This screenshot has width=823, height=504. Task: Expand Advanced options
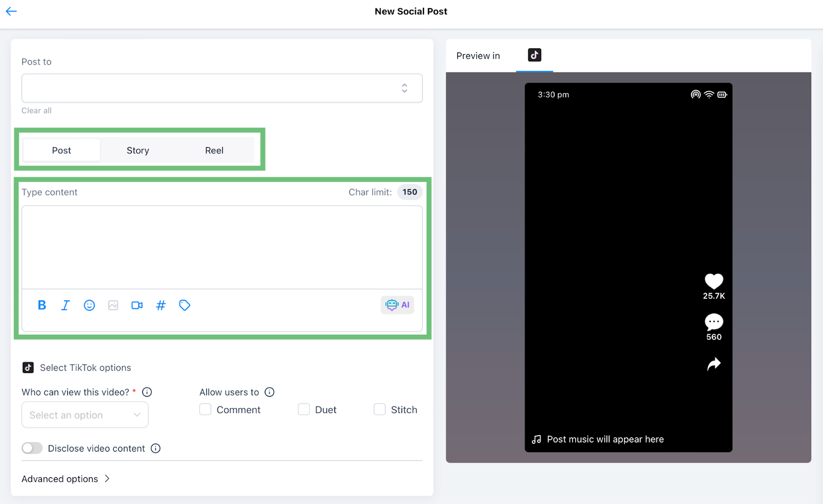coord(66,479)
